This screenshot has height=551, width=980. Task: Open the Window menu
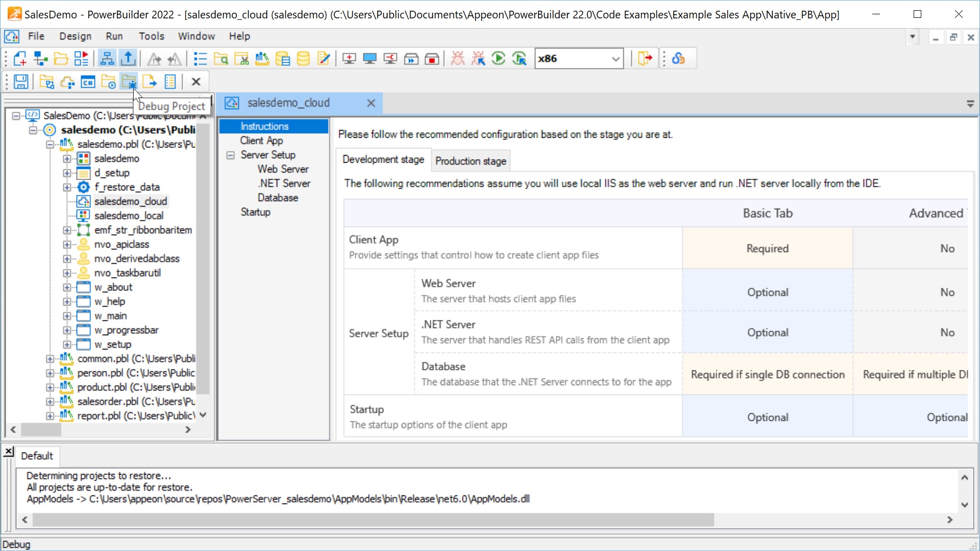[197, 36]
